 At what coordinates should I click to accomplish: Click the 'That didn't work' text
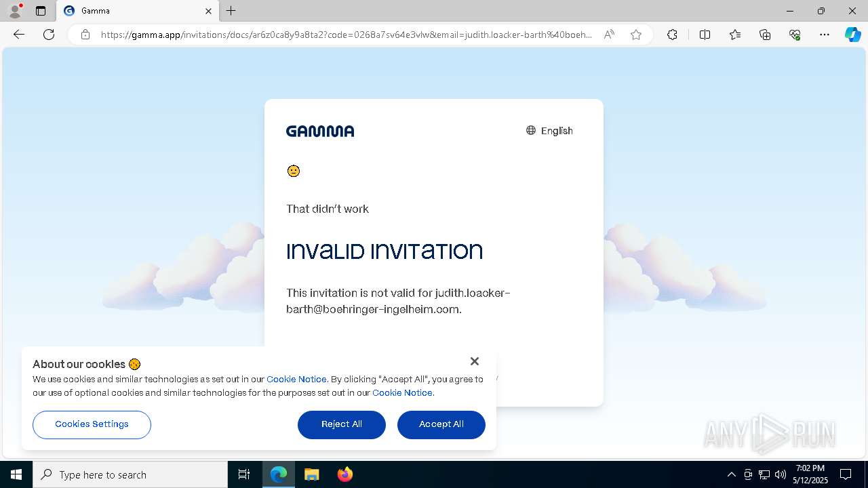tap(328, 209)
